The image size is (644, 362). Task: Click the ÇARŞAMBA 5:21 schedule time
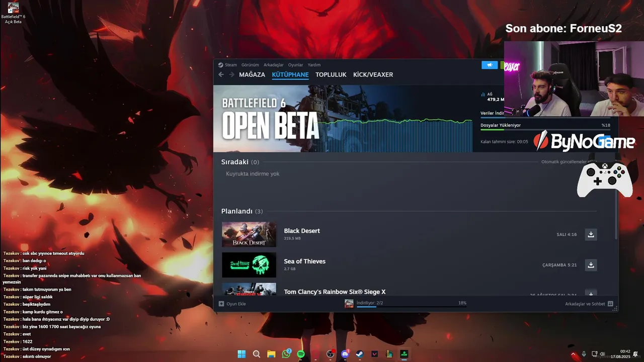click(x=559, y=265)
